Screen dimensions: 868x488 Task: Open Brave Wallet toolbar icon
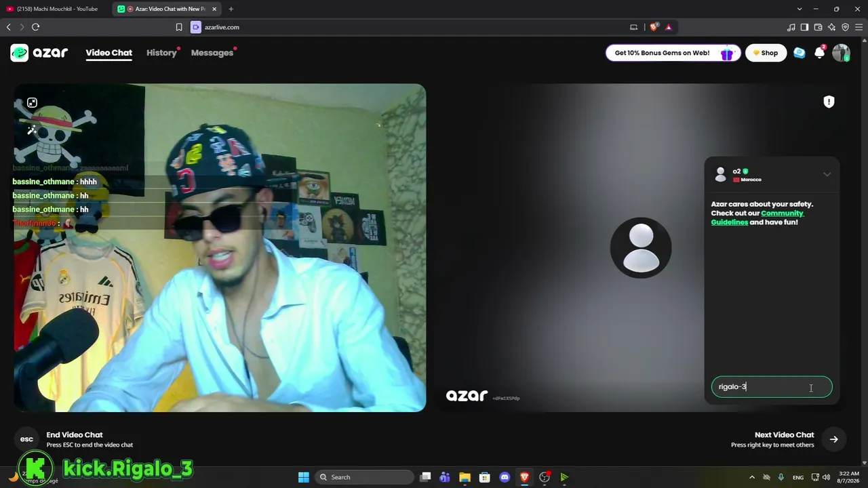coord(818,27)
